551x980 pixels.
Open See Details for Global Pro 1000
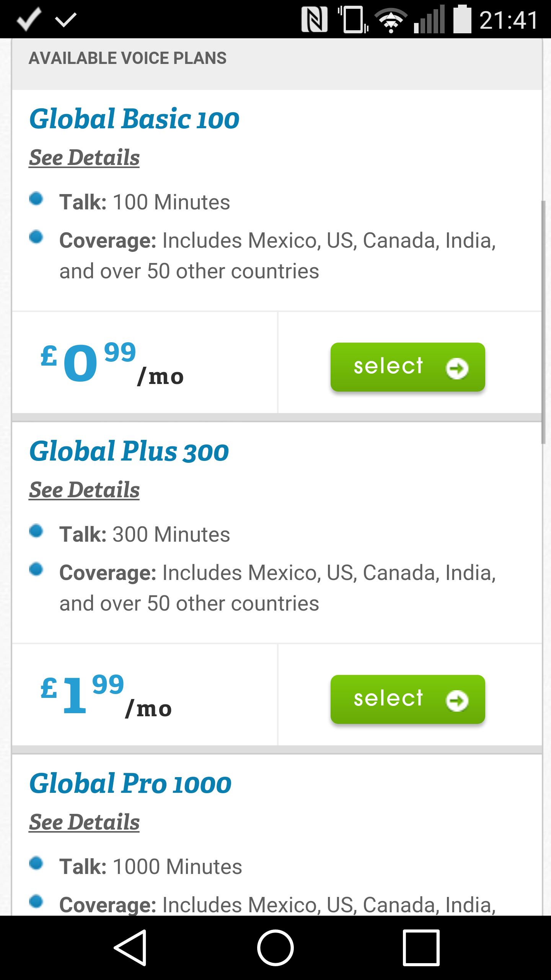84,822
